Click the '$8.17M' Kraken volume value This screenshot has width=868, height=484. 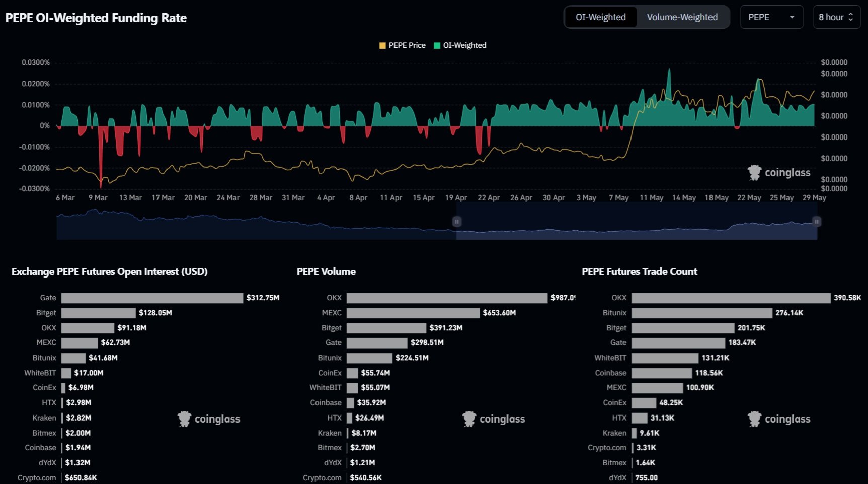coord(364,433)
